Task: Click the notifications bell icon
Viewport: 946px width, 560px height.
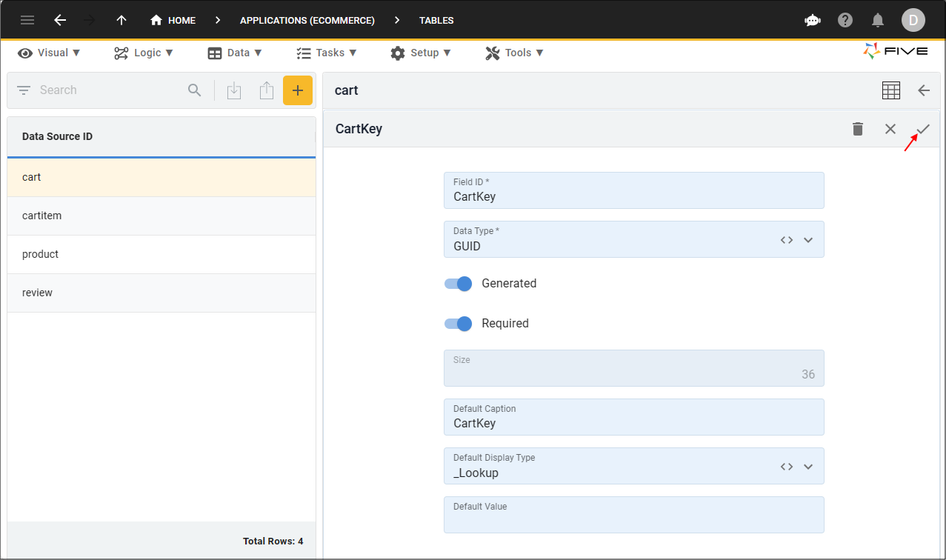Action: coord(878,20)
